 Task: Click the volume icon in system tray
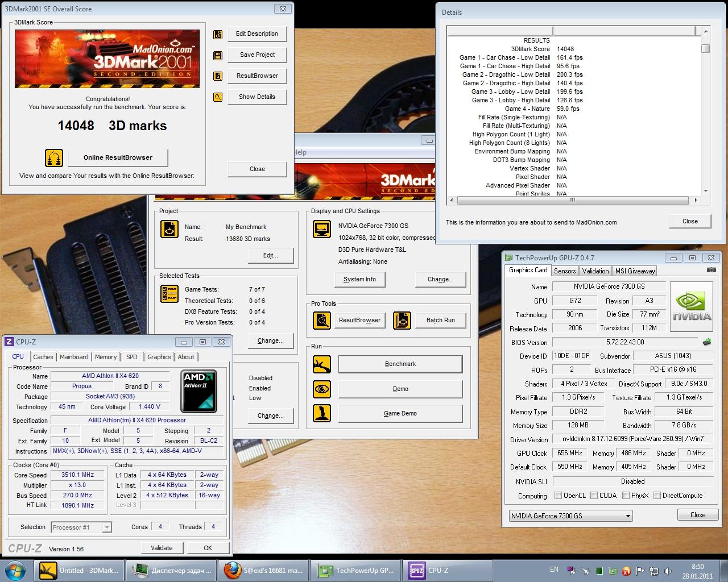pyautogui.click(x=668, y=571)
